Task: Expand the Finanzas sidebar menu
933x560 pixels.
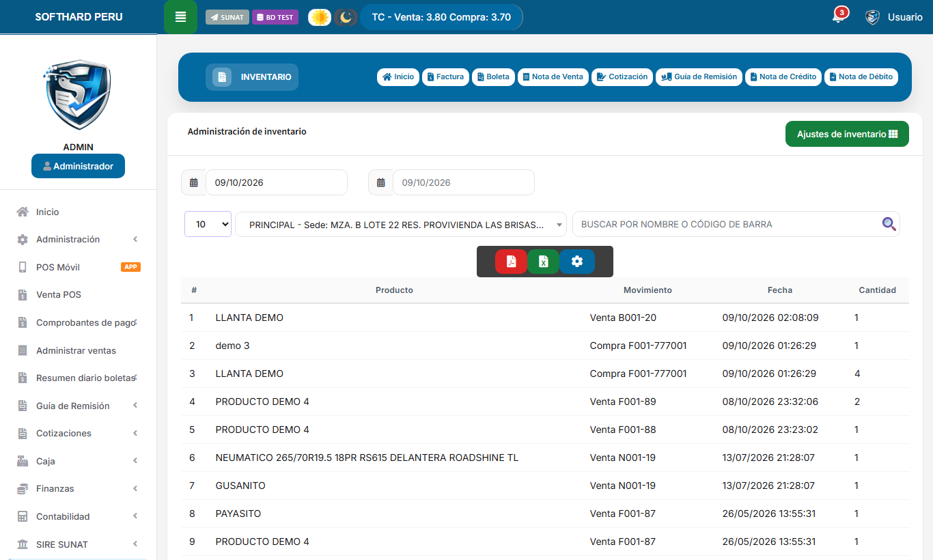Action: (x=78, y=488)
